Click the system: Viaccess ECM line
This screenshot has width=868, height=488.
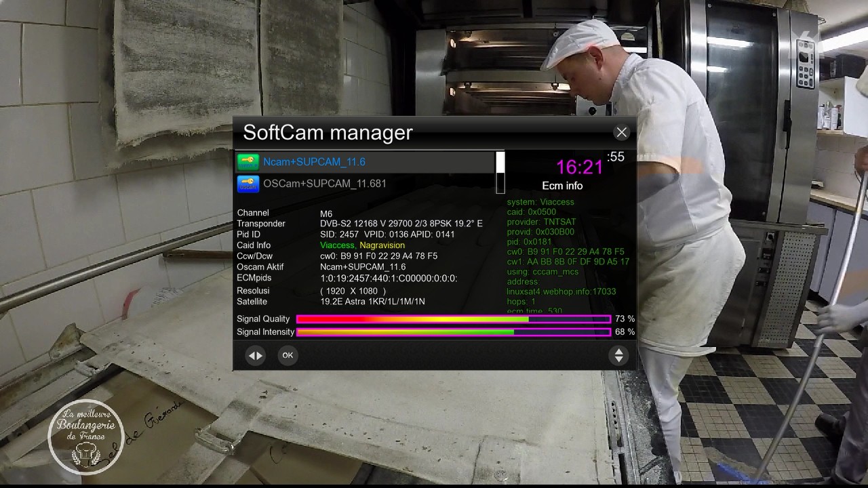tap(540, 202)
